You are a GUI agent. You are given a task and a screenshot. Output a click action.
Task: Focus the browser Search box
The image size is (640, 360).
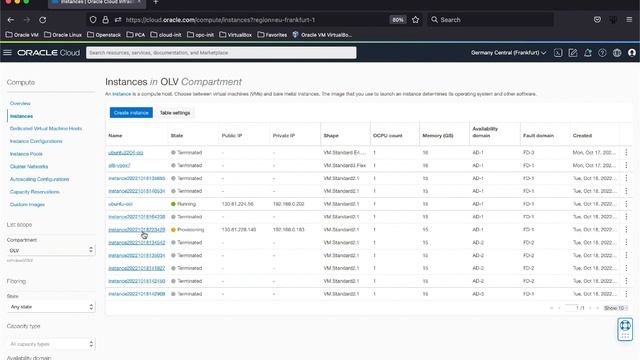click(x=490, y=20)
